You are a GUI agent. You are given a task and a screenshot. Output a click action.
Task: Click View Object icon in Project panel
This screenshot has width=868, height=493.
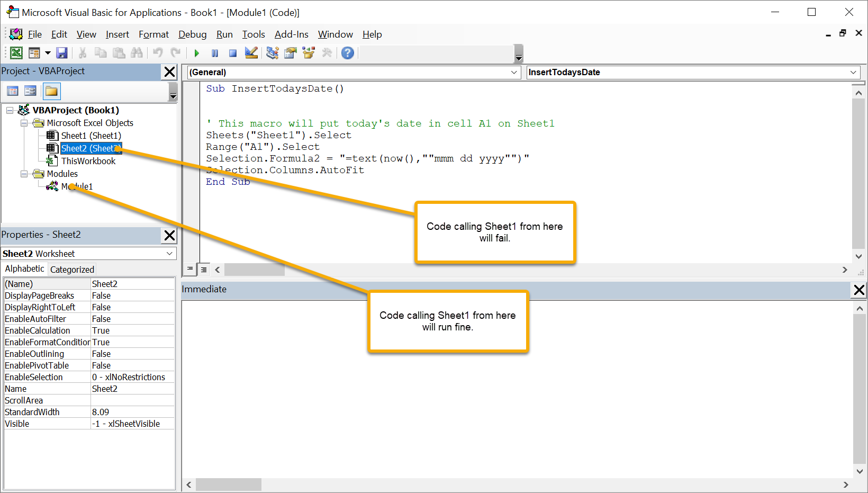coord(31,91)
